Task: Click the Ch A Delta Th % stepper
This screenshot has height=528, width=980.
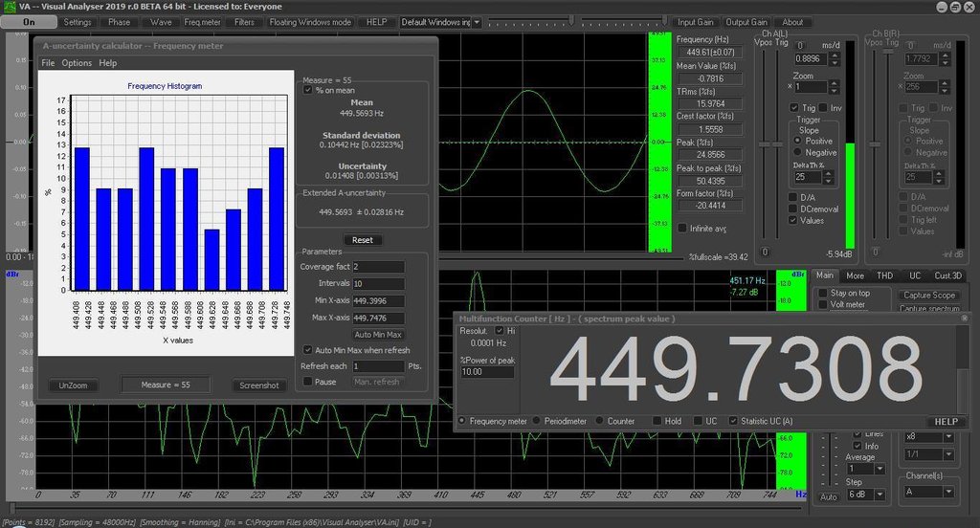Action: (x=828, y=178)
